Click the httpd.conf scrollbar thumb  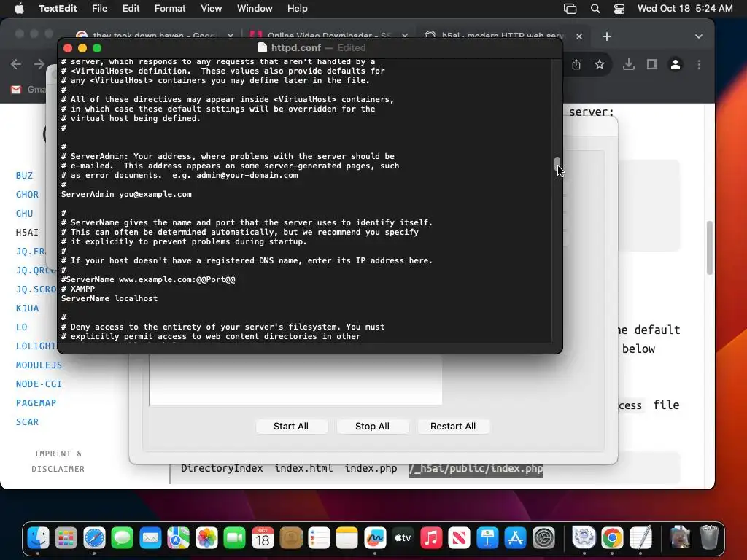tap(557, 165)
